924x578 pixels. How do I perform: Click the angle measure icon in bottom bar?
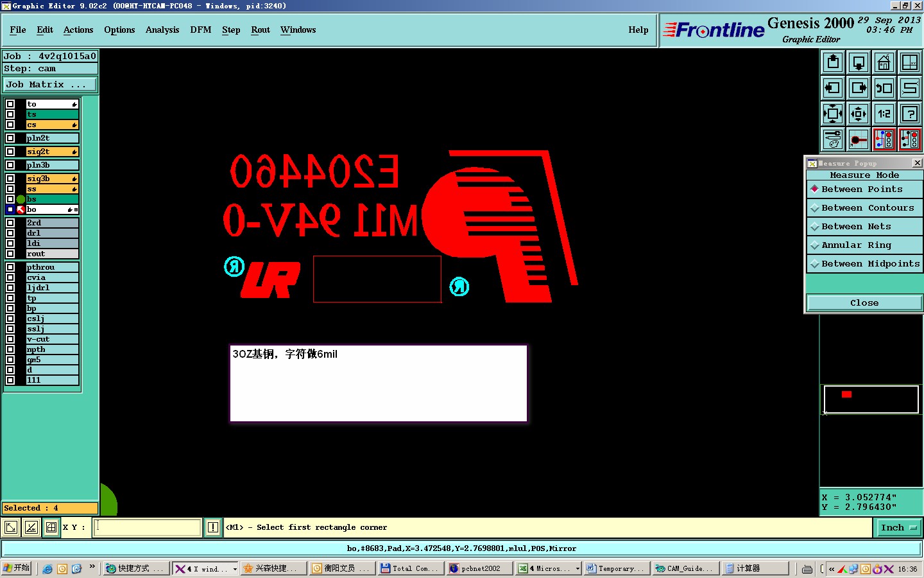tap(31, 528)
